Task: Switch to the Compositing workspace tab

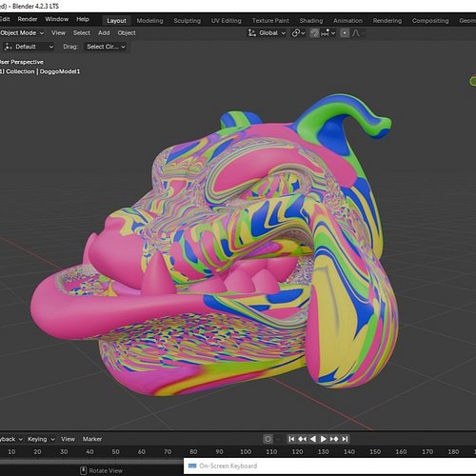Action: pos(430,21)
